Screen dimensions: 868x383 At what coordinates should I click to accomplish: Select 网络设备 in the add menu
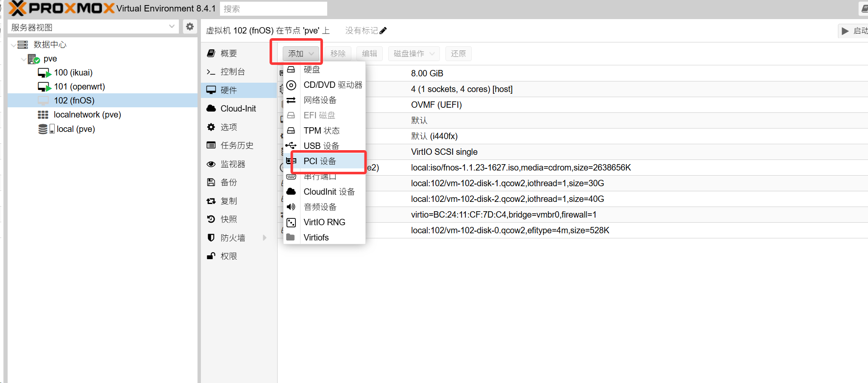[320, 100]
